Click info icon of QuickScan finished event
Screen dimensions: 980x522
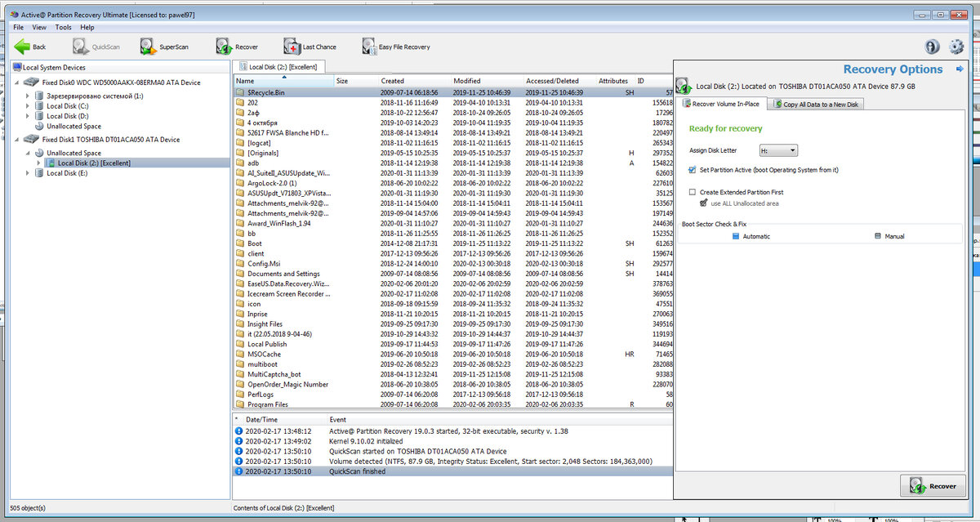click(x=238, y=471)
